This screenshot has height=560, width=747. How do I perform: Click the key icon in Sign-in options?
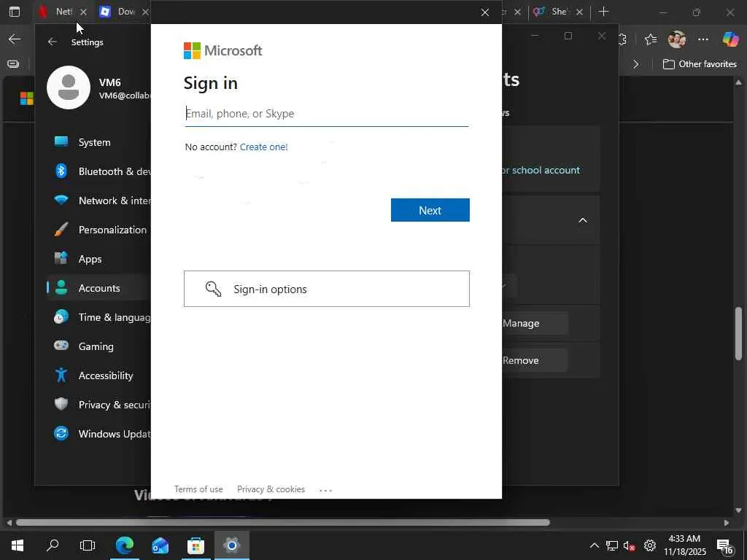tap(213, 289)
